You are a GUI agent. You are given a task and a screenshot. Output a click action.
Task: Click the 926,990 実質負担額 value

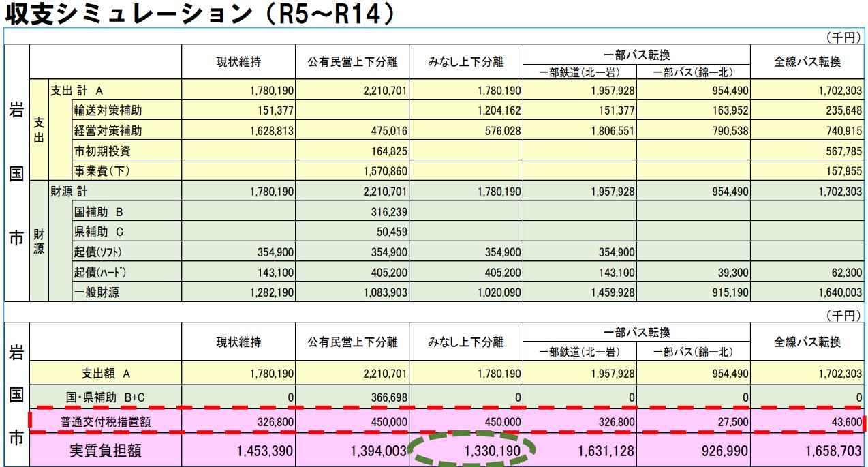click(x=719, y=451)
